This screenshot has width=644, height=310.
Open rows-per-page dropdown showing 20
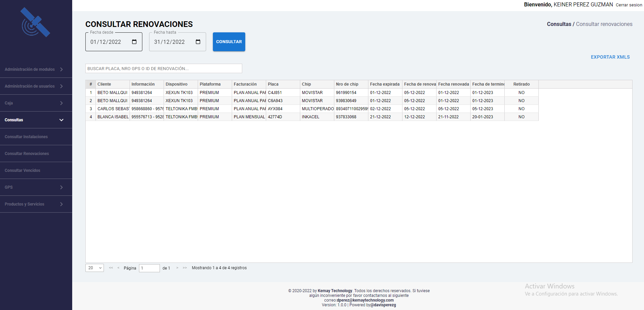[x=94, y=268]
